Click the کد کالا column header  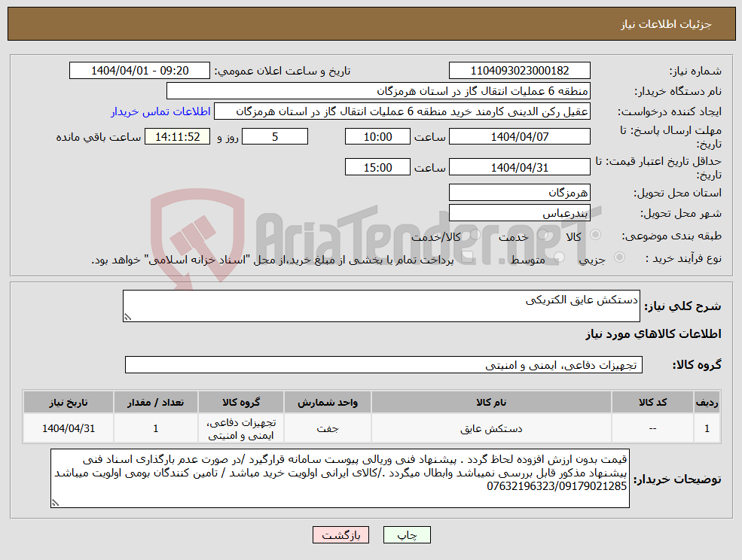point(652,402)
